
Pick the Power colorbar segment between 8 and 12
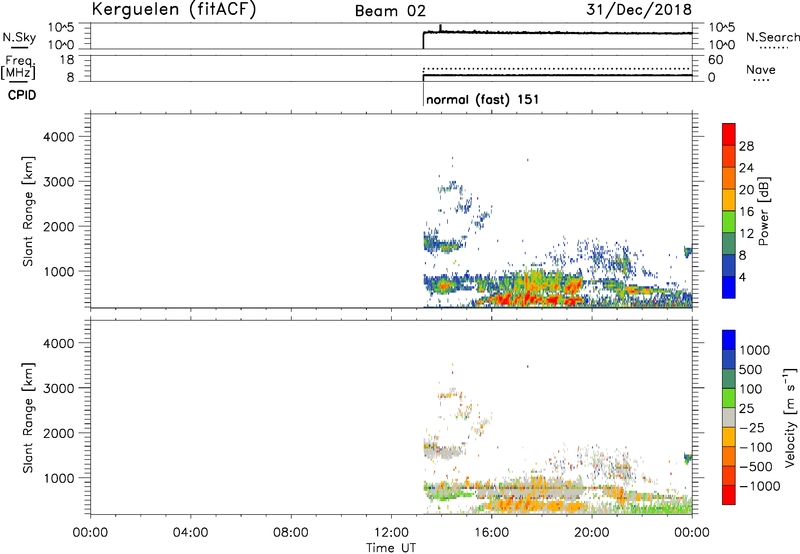click(x=729, y=244)
